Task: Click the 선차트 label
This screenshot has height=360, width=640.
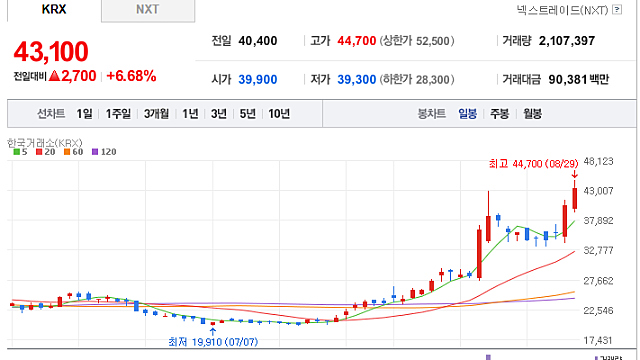Action: [x=51, y=113]
